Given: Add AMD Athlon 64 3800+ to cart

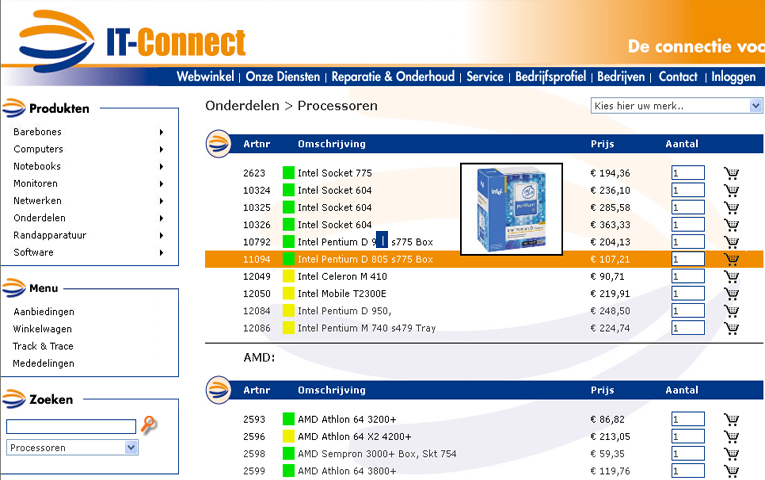Looking at the screenshot, I should [x=731, y=471].
